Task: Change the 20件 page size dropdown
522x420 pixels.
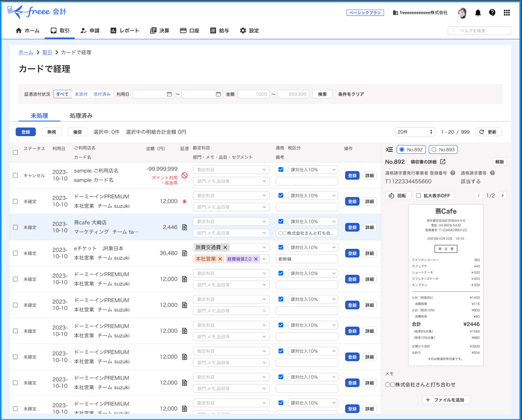Action: pos(415,132)
